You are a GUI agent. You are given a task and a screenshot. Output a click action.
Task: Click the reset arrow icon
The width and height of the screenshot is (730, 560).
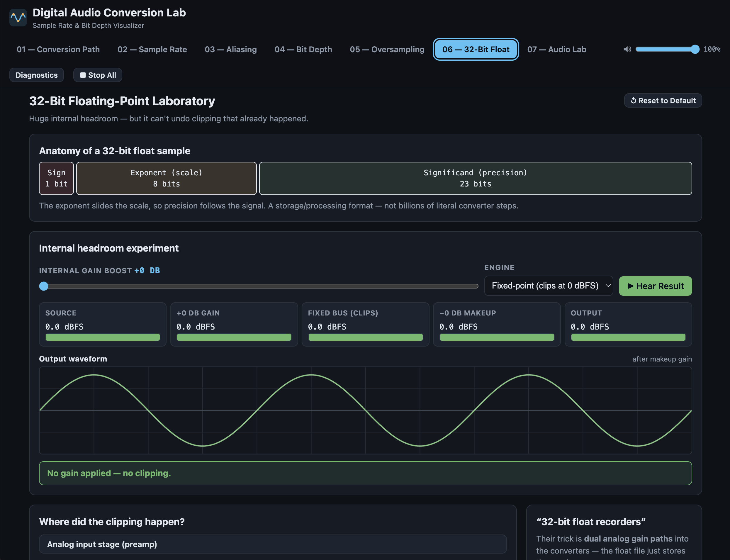pyautogui.click(x=633, y=100)
